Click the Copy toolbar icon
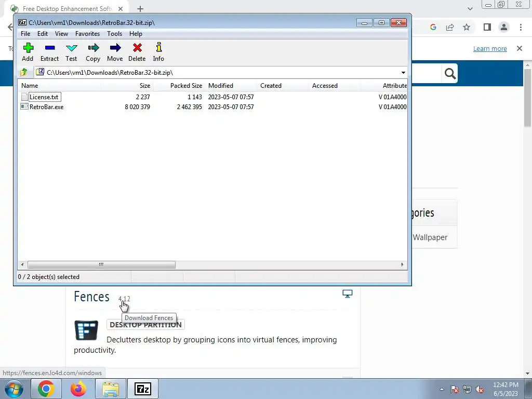The height and width of the screenshot is (399, 532). pyautogui.click(x=93, y=48)
